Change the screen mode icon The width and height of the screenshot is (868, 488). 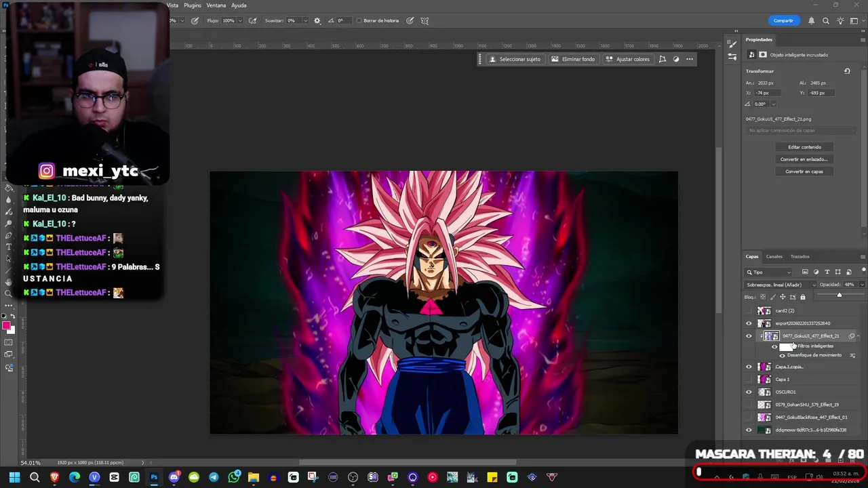tap(8, 354)
